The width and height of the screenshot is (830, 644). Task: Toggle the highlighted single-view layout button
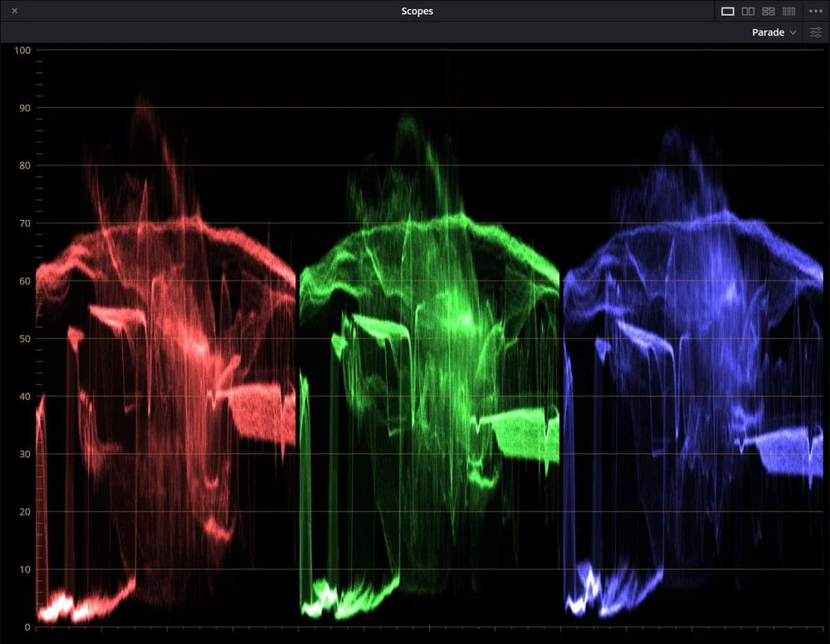coord(728,11)
